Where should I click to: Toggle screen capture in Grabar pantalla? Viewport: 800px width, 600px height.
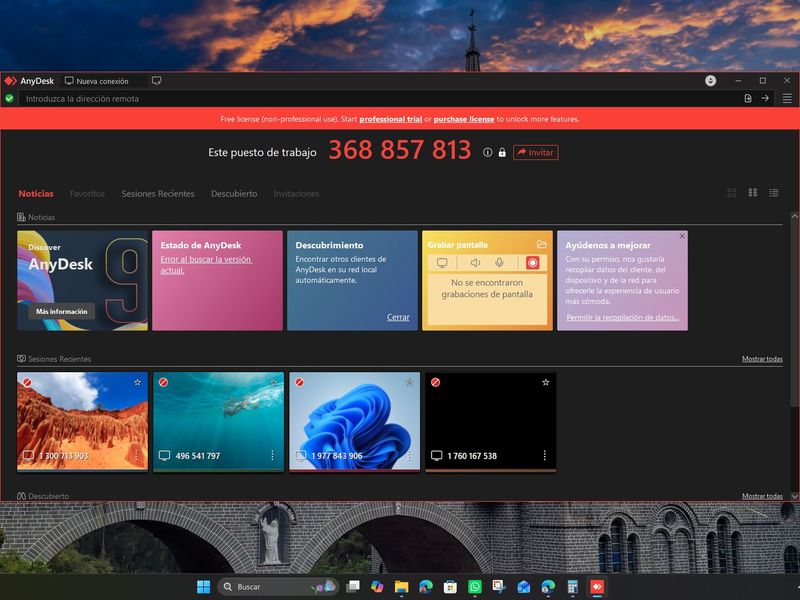point(442,263)
